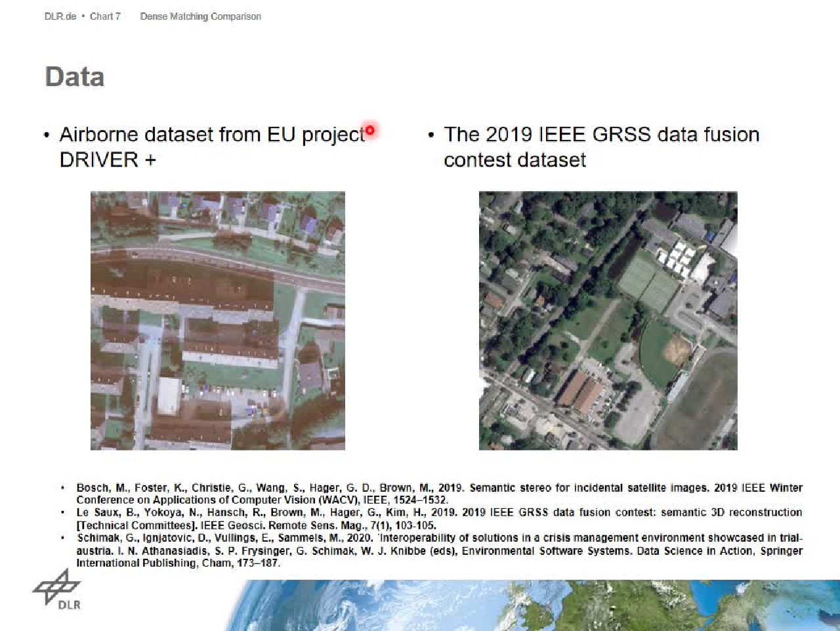Click the Schimak et al. 2020 reference
This screenshot has width=840, height=631.
click(438, 550)
